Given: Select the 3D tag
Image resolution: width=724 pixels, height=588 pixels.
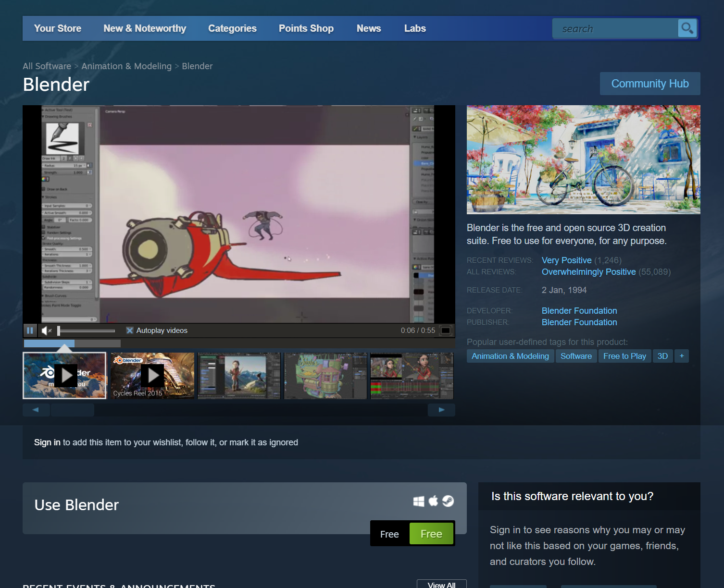Looking at the screenshot, I should pos(662,356).
